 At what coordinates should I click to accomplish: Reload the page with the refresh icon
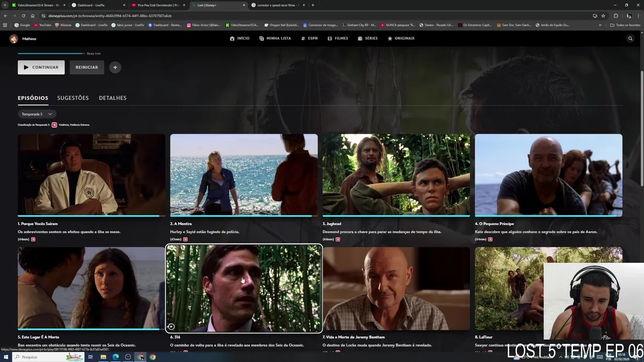[23, 16]
